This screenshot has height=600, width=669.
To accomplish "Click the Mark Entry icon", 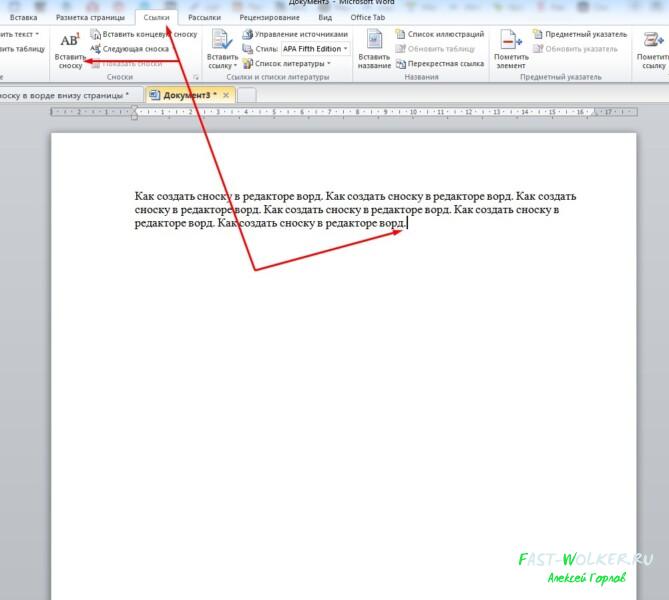I will click(x=511, y=40).
